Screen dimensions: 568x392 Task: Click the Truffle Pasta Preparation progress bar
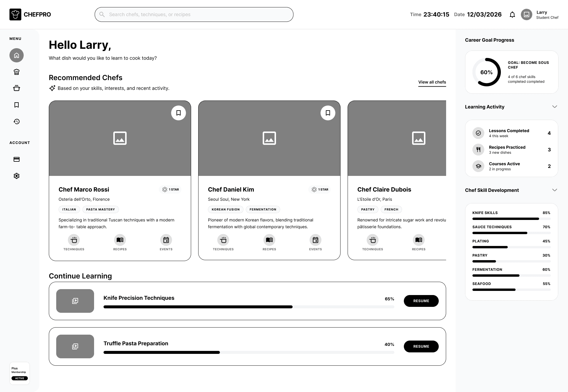click(248, 352)
